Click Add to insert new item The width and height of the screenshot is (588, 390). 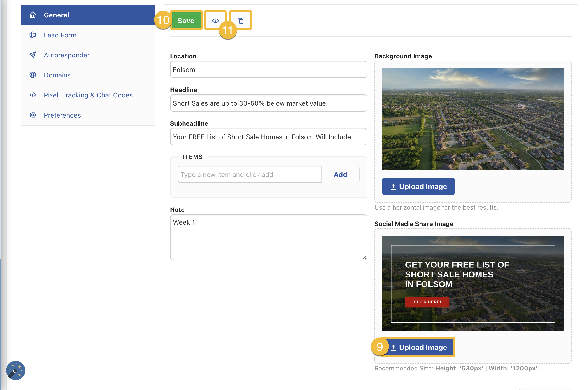pyautogui.click(x=340, y=174)
